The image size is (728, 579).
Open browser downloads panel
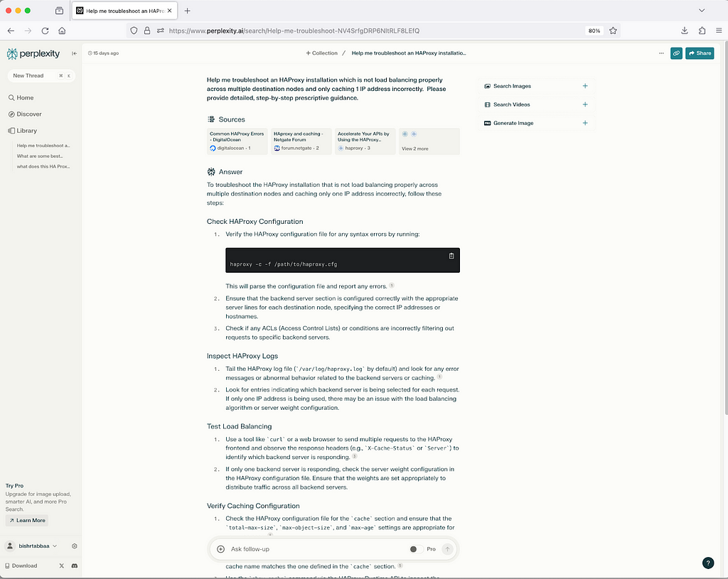685,31
